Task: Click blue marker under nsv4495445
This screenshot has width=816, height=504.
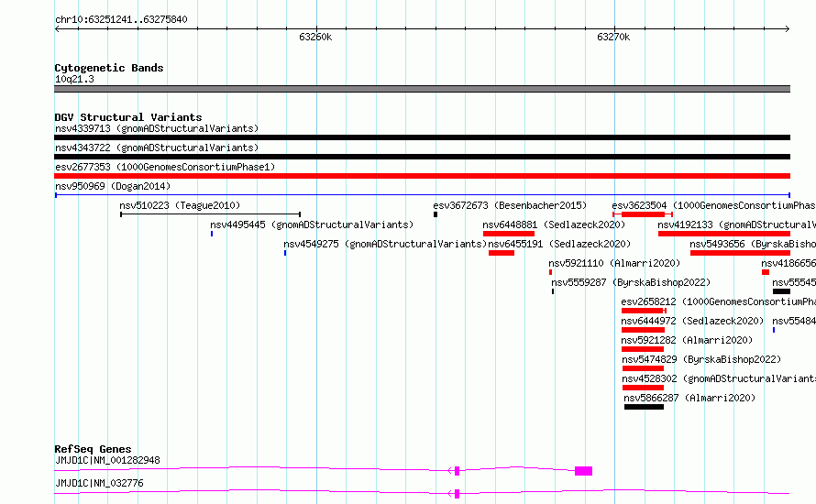Action: [212, 234]
